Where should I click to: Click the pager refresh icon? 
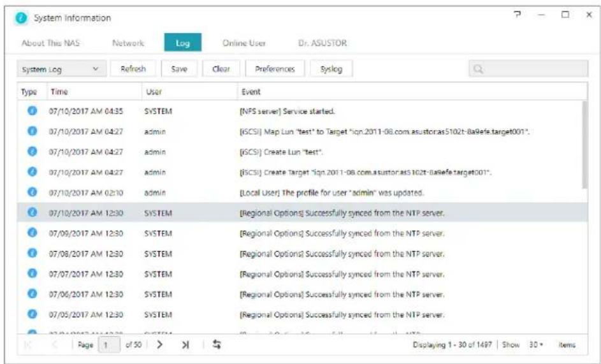pyautogui.click(x=217, y=344)
